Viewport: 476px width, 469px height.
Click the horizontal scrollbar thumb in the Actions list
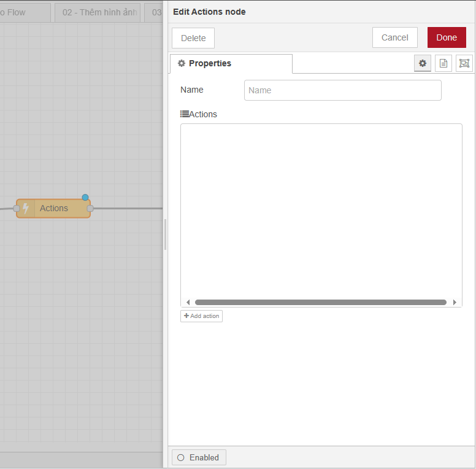(321, 302)
